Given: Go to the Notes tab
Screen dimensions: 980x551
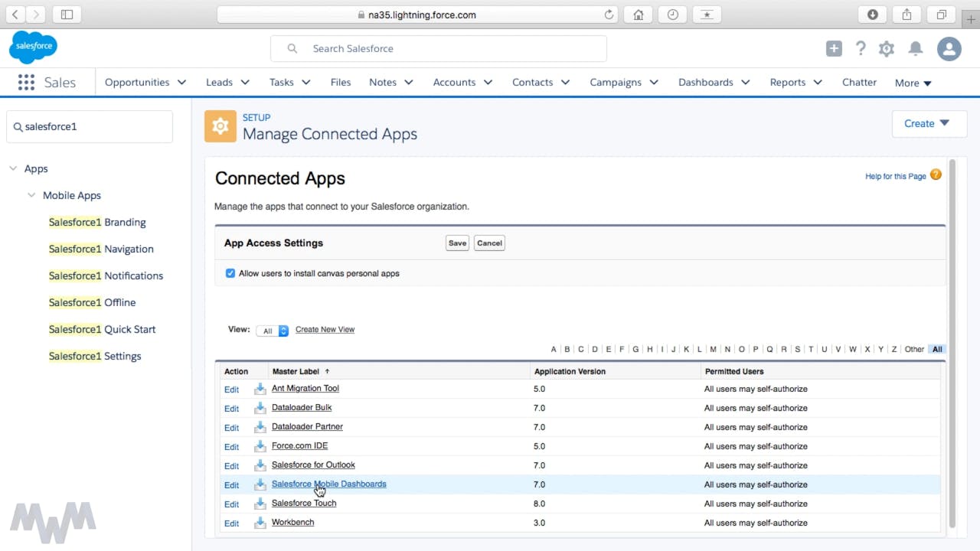Looking at the screenshot, I should coord(382,83).
